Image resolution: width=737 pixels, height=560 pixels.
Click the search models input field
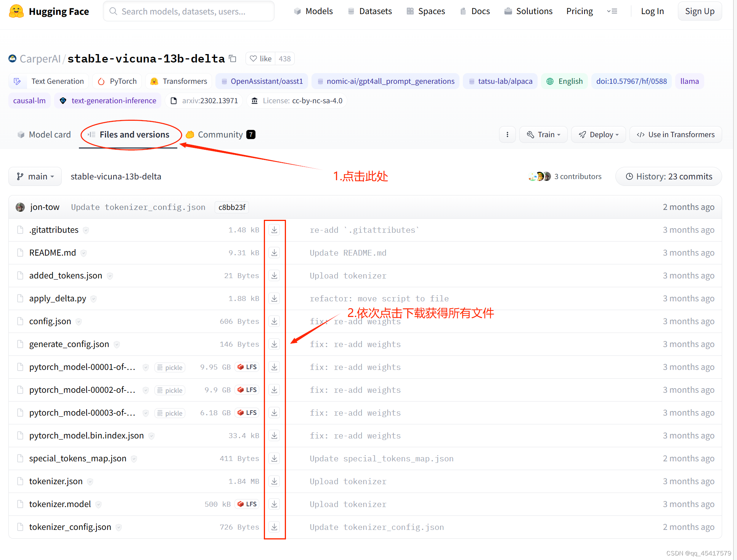click(188, 11)
